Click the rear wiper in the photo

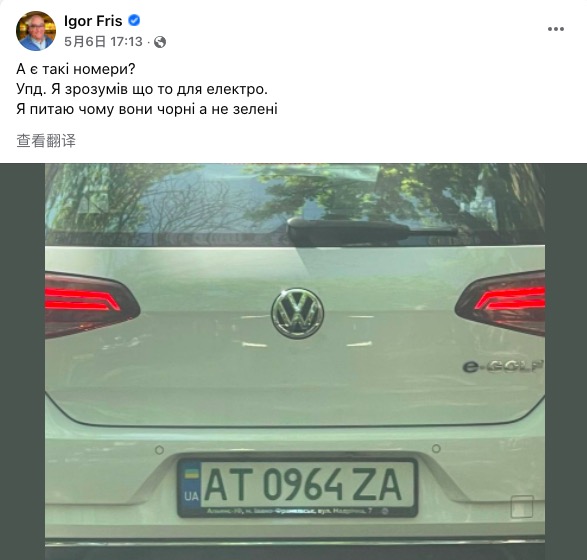[371, 228]
